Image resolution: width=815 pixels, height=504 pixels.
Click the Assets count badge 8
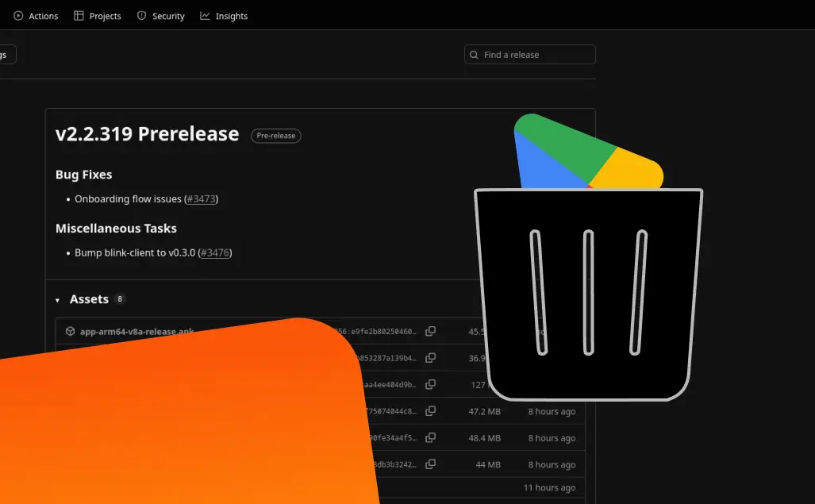coord(120,299)
